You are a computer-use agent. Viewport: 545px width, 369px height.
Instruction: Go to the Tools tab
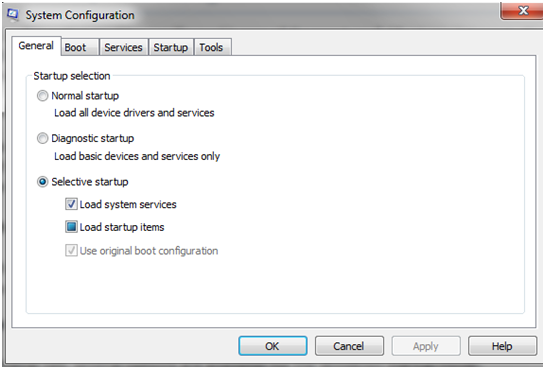point(212,47)
